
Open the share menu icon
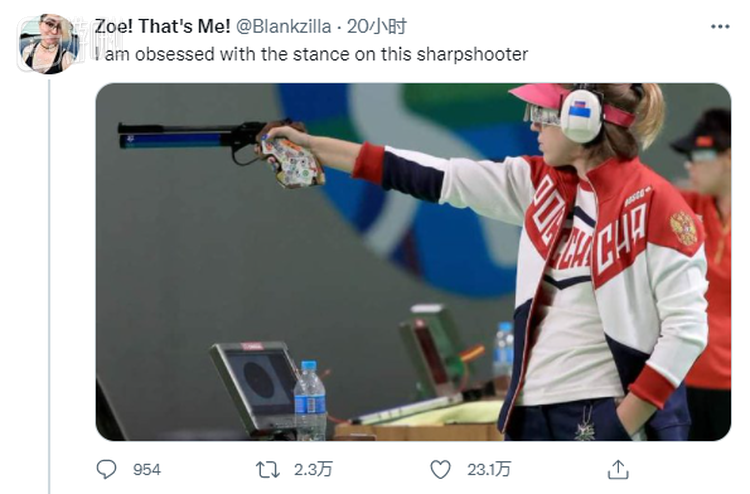618,469
